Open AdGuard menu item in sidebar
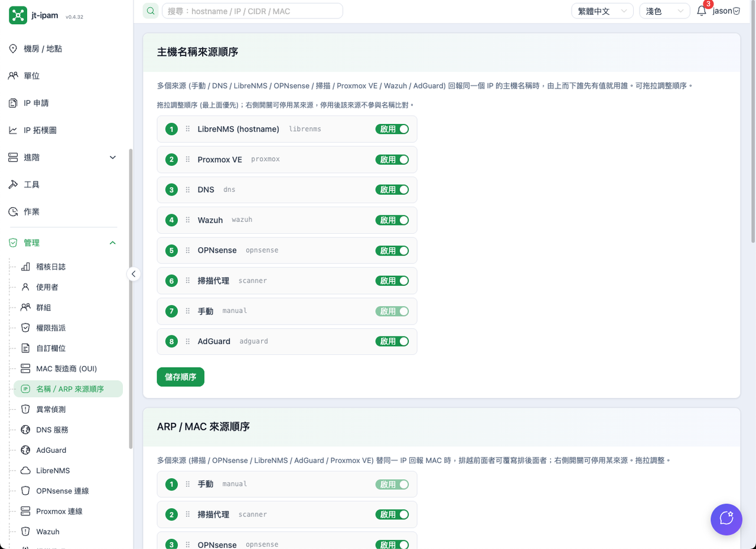 69,450
